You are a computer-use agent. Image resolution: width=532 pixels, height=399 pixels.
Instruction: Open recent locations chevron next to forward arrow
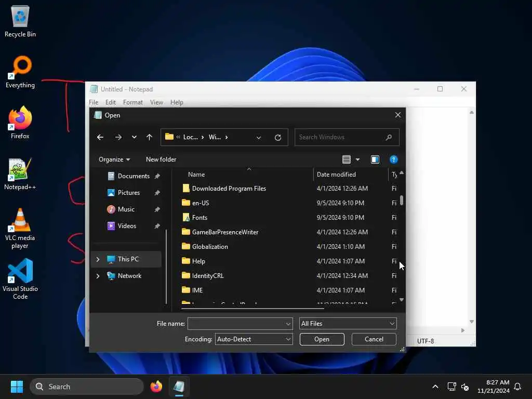point(135,137)
